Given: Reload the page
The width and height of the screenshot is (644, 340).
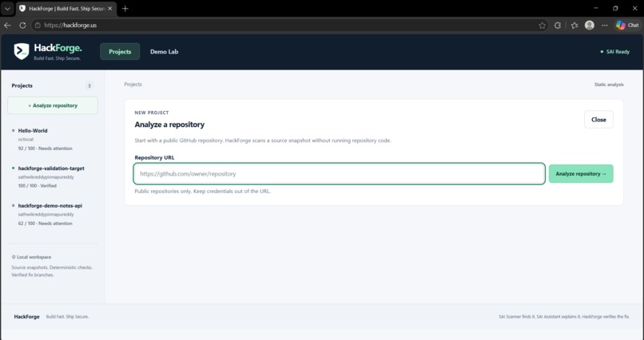Looking at the screenshot, I should (22, 25).
